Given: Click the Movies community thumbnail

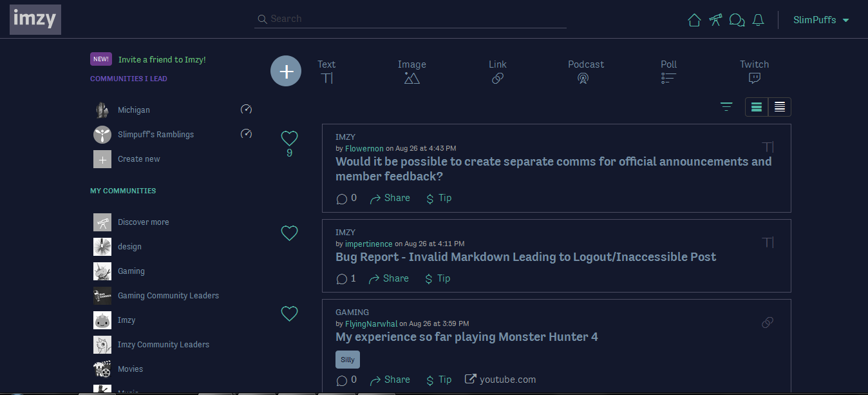Looking at the screenshot, I should point(102,369).
